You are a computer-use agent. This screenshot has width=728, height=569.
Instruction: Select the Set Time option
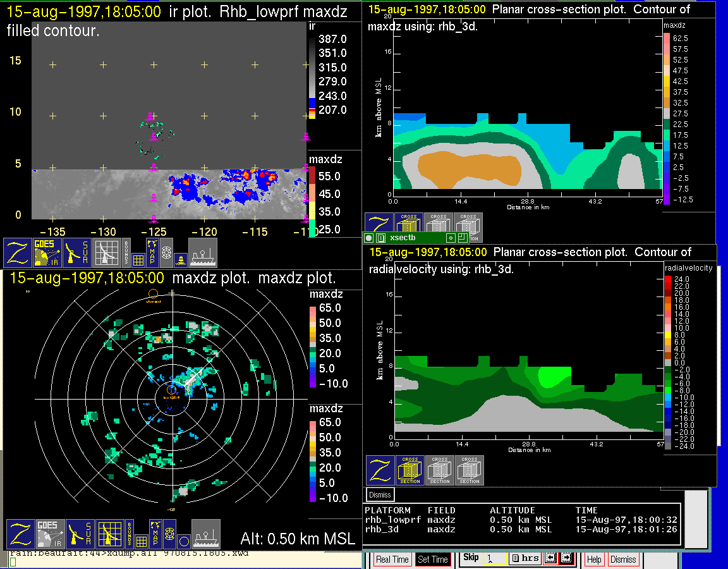tap(433, 560)
